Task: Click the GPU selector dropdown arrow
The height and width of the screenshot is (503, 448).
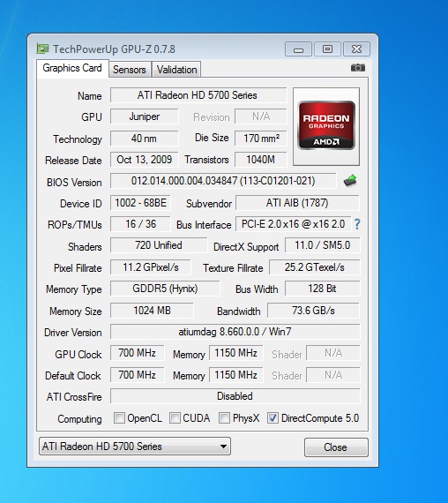Action: (x=223, y=447)
